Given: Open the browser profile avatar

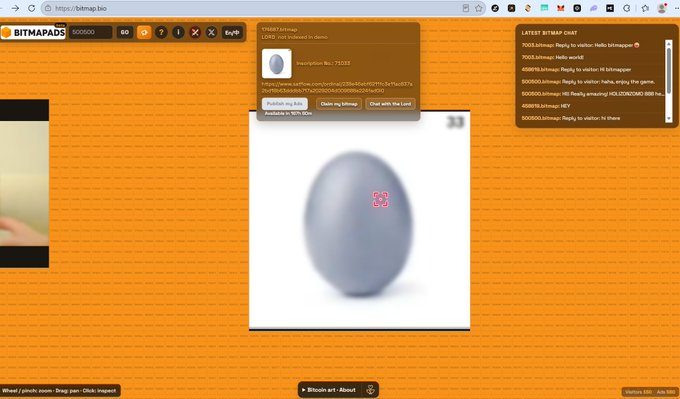Looking at the screenshot, I should tap(662, 8).
